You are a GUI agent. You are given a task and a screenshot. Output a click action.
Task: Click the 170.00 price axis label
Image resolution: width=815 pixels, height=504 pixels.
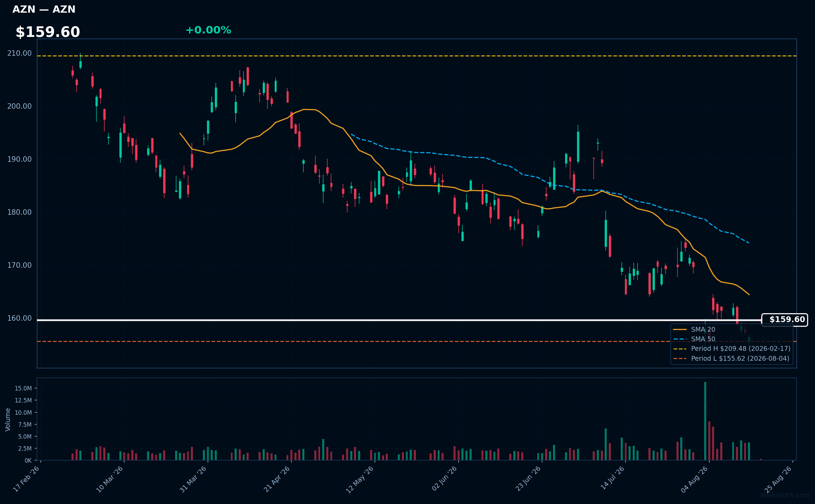click(19, 265)
